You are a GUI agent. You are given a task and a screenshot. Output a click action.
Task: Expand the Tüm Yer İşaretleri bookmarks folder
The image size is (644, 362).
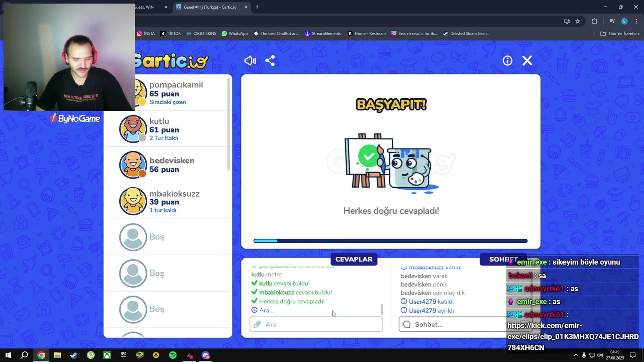pos(619,34)
